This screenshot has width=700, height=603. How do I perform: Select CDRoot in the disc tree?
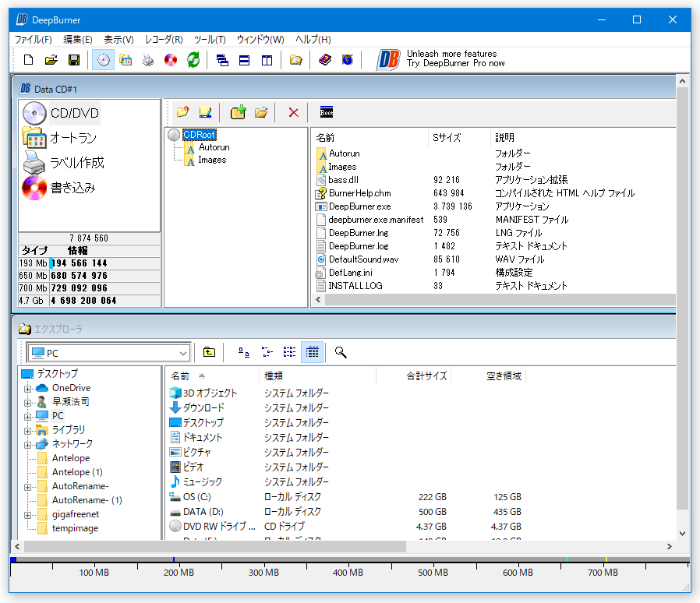coord(199,134)
